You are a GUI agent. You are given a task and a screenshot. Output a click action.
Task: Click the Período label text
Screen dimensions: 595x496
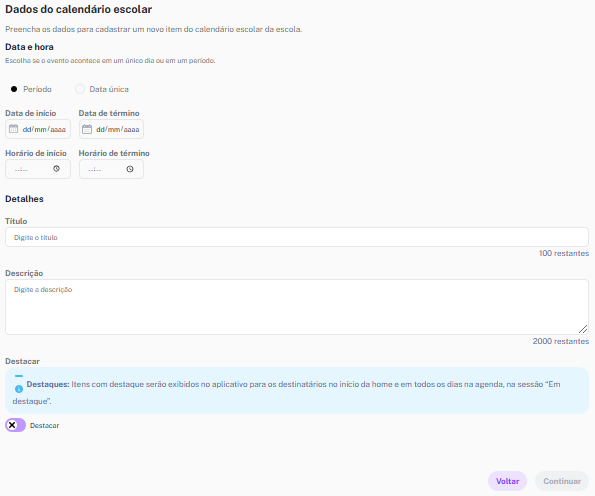[x=37, y=89]
